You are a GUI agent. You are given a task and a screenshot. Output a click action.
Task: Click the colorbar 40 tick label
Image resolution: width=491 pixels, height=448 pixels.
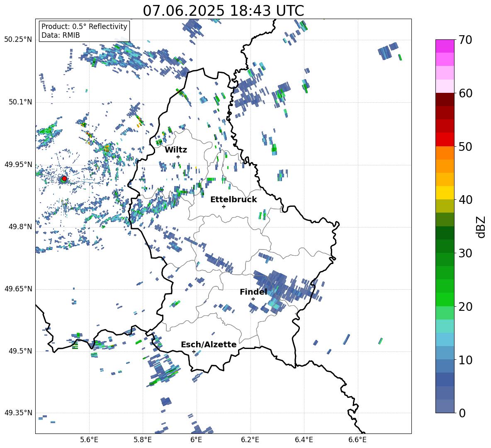click(x=465, y=200)
